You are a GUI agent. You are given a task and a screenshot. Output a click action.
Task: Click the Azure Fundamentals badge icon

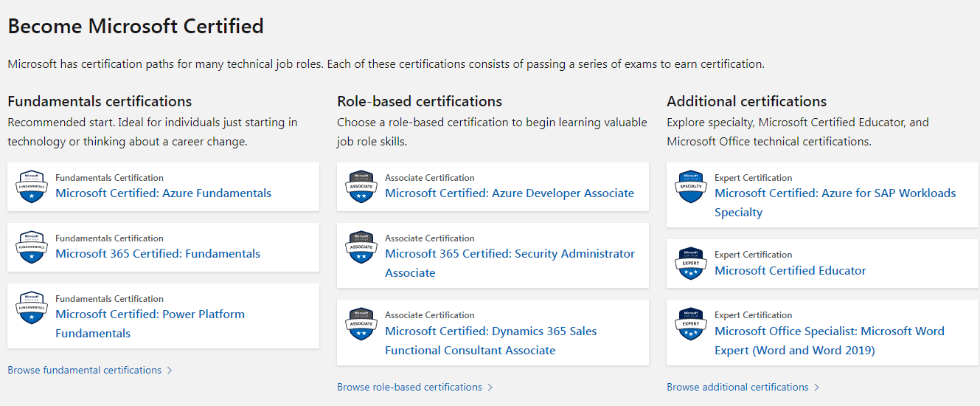(x=32, y=187)
